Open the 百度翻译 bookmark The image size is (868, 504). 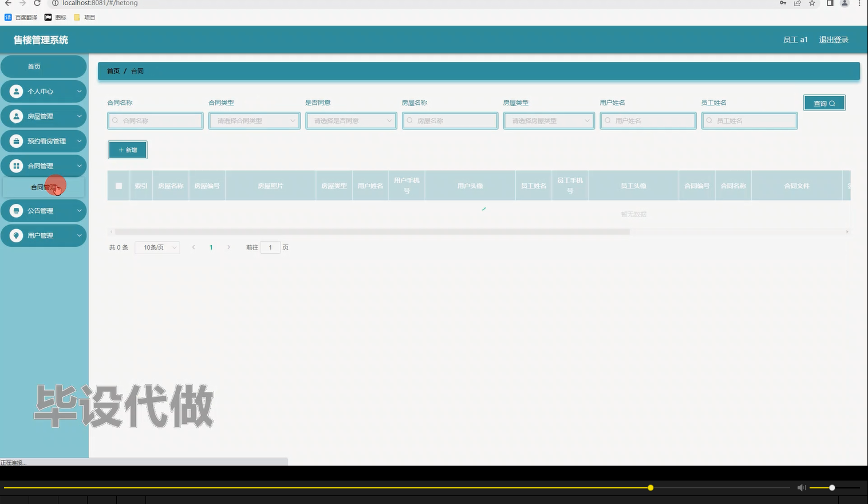point(21,17)
